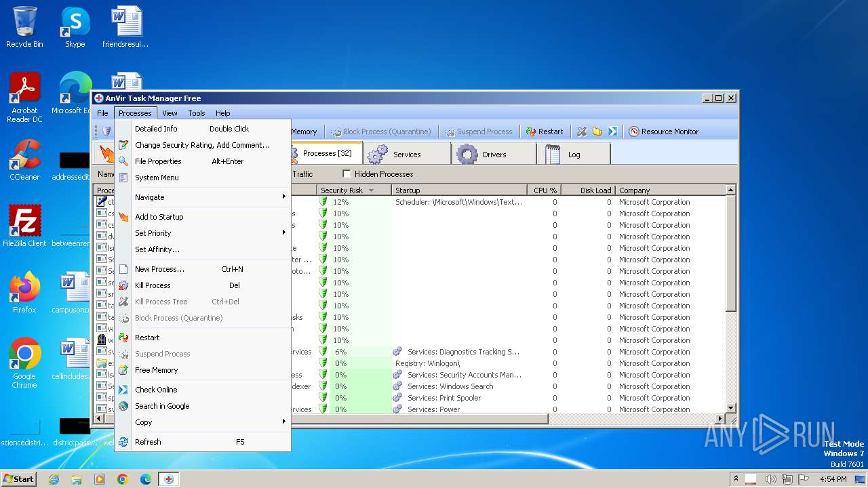Click security shield icon of 12% row
The image size is (868, 488).
pyautogui.click(x=323, y=202)
